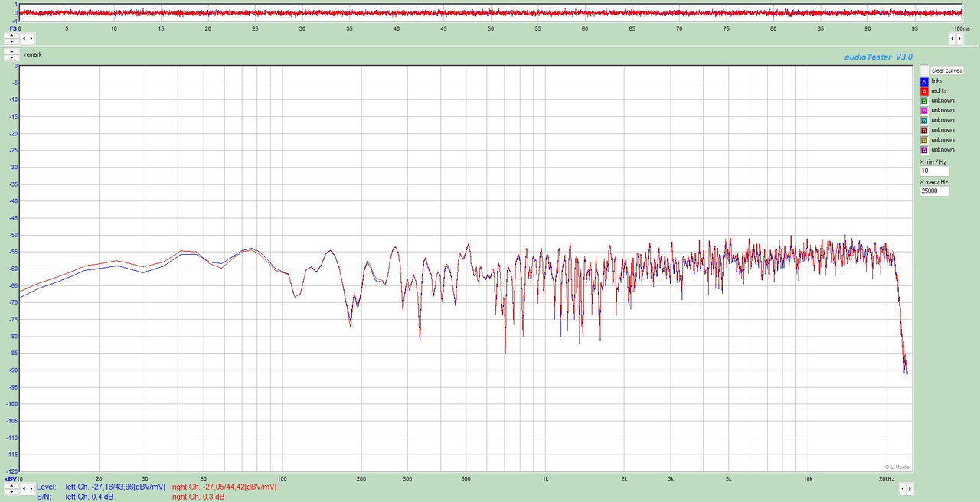Click the 'links' curve label
980x502 pixels.
tap(937, 81)
